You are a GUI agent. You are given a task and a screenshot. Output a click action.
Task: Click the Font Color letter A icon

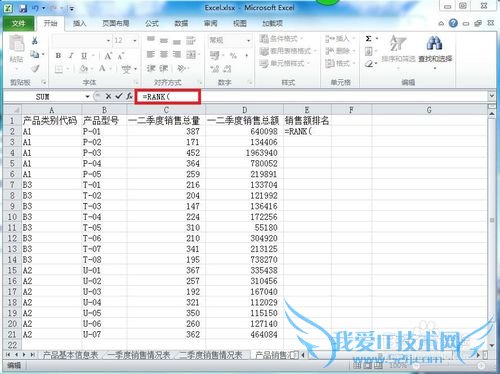tap(102, 69)
